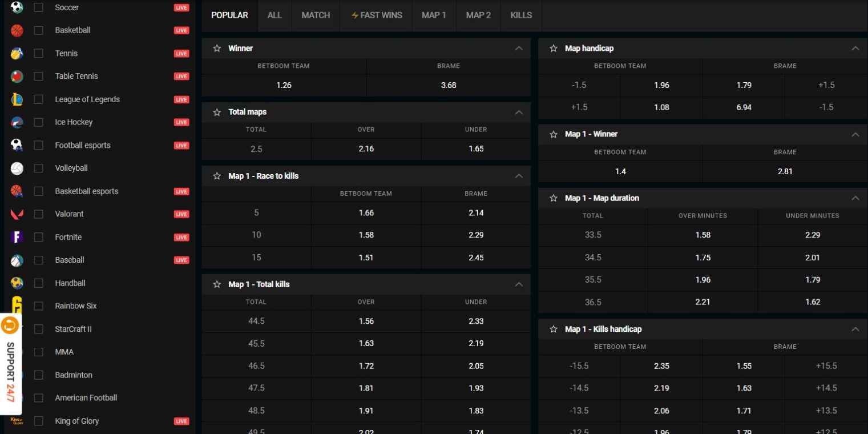Collapse the Map 1 - Race to kills section
868x434 pixels.
[518, 176]
